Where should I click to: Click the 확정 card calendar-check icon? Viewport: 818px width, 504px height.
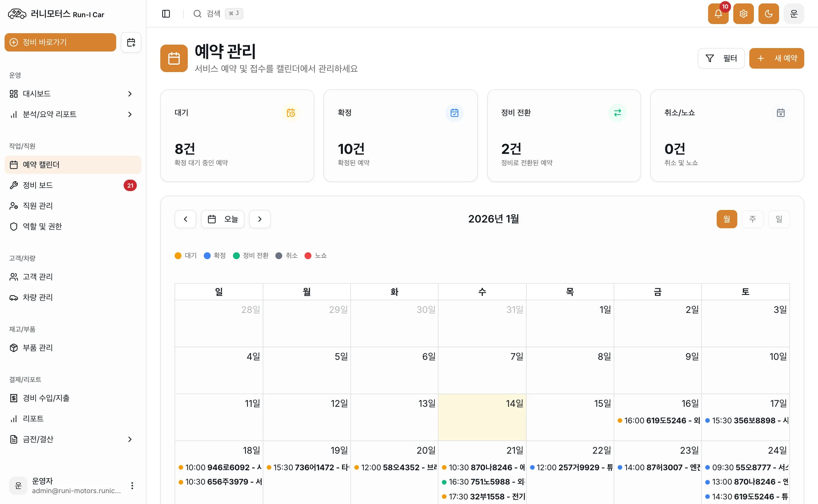click(454, 113)
